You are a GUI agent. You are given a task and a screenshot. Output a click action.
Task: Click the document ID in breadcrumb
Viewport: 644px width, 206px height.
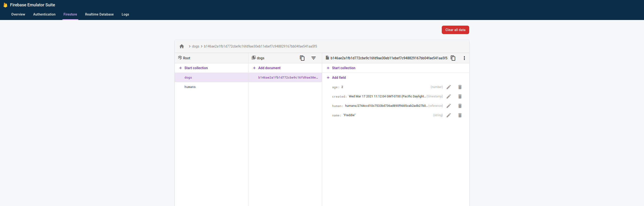[260, 46]
